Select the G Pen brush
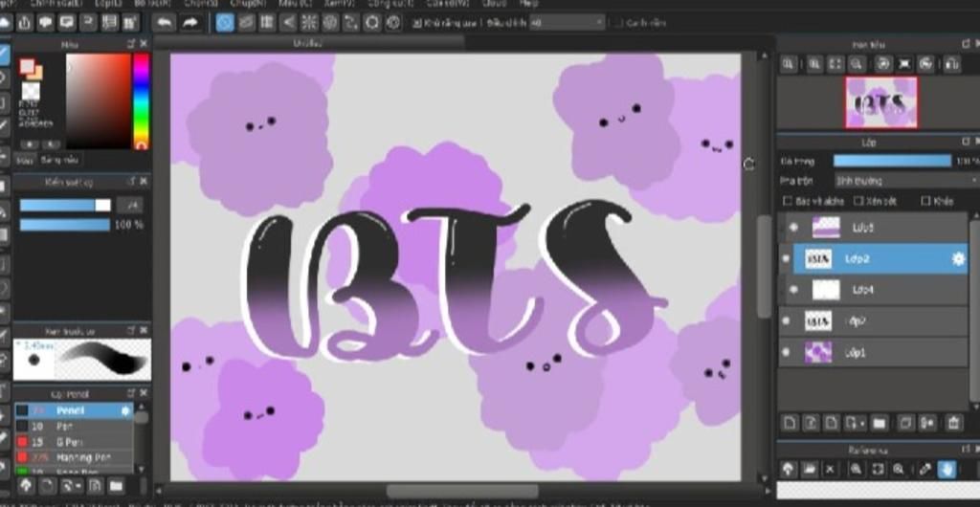 [x=74, y=441]
